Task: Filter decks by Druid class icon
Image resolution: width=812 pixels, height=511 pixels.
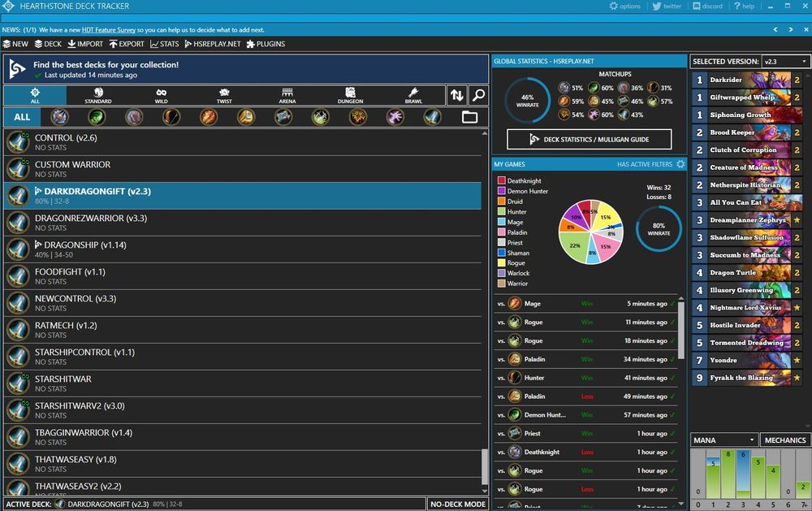Action: (134, 117)
